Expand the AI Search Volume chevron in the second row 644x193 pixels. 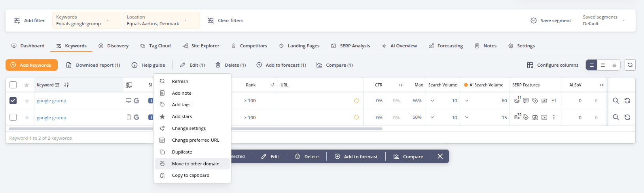point(467,117)
